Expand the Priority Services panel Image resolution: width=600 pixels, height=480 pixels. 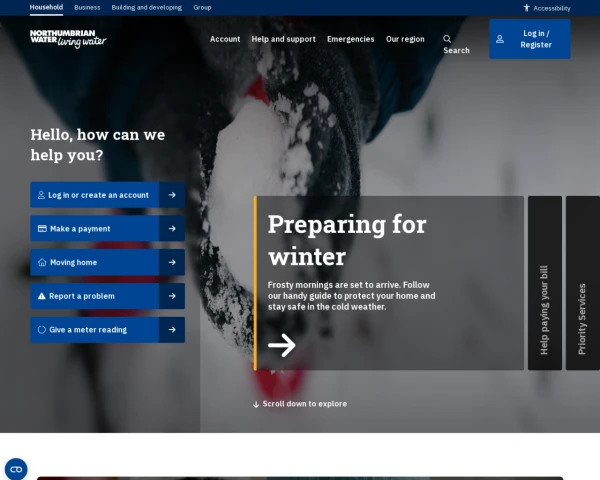(582, 283)
